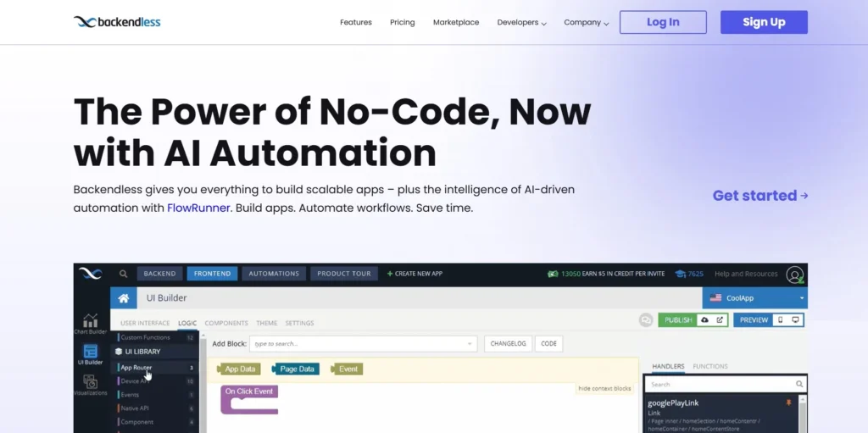Open the Features page
The width and height of the screenshot is (868, 433).
tap(356, 23)
